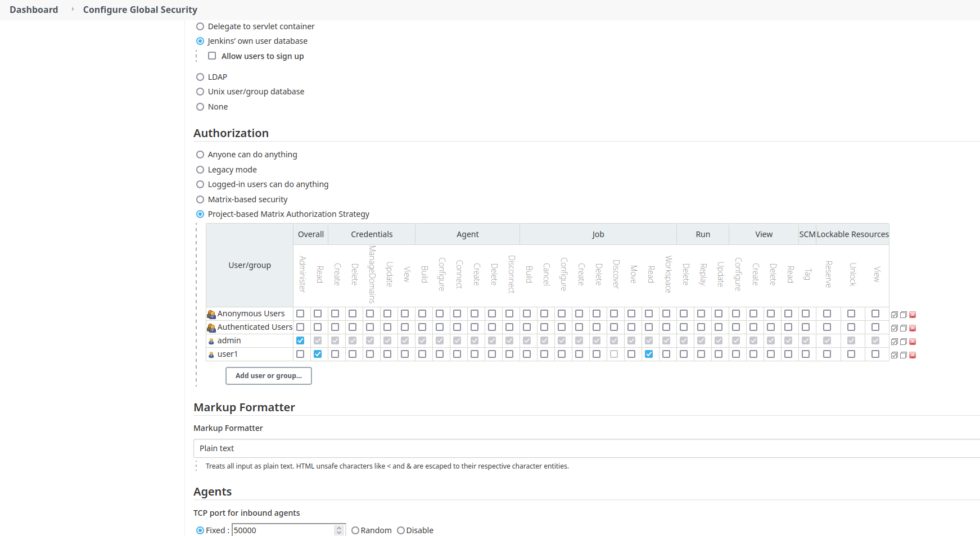Image resolution: width=980 pixels, height=536 pixels.
Task: Click the admin user icon
Action: click(211, 341)
